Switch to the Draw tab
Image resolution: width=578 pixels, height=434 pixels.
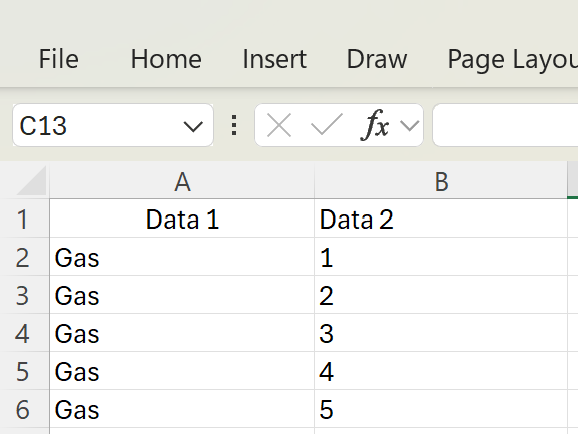pos(377,59)
